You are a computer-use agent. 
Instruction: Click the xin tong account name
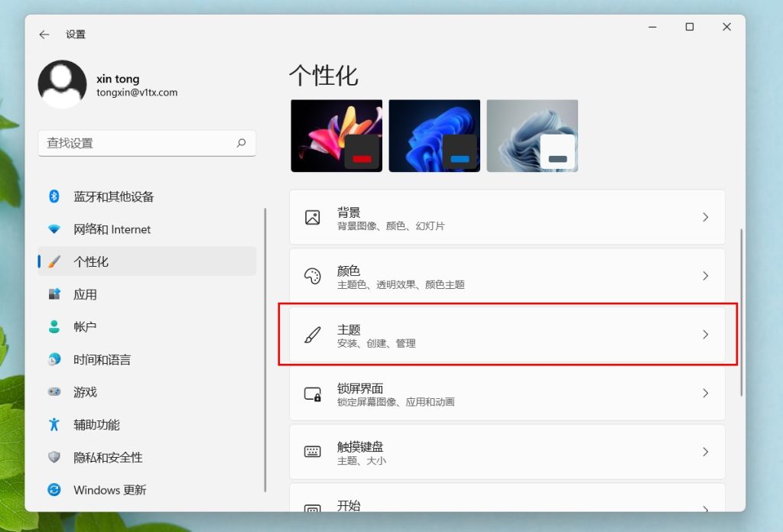click(118, 79)
